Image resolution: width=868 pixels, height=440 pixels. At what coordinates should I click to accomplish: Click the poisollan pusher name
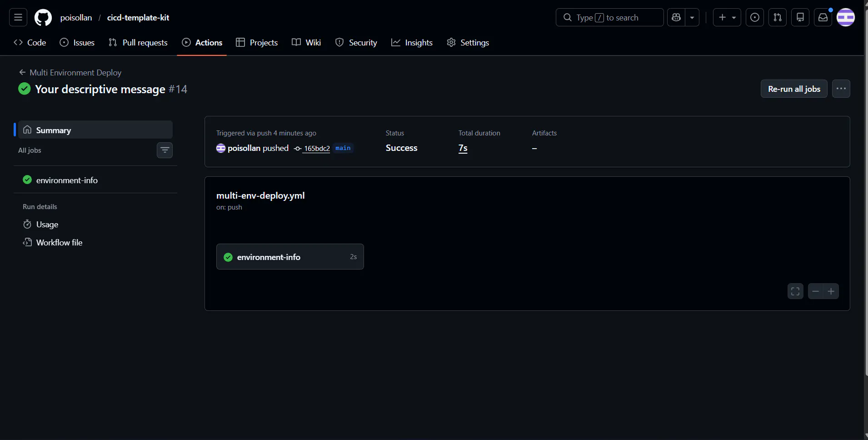tap(244, 148)
